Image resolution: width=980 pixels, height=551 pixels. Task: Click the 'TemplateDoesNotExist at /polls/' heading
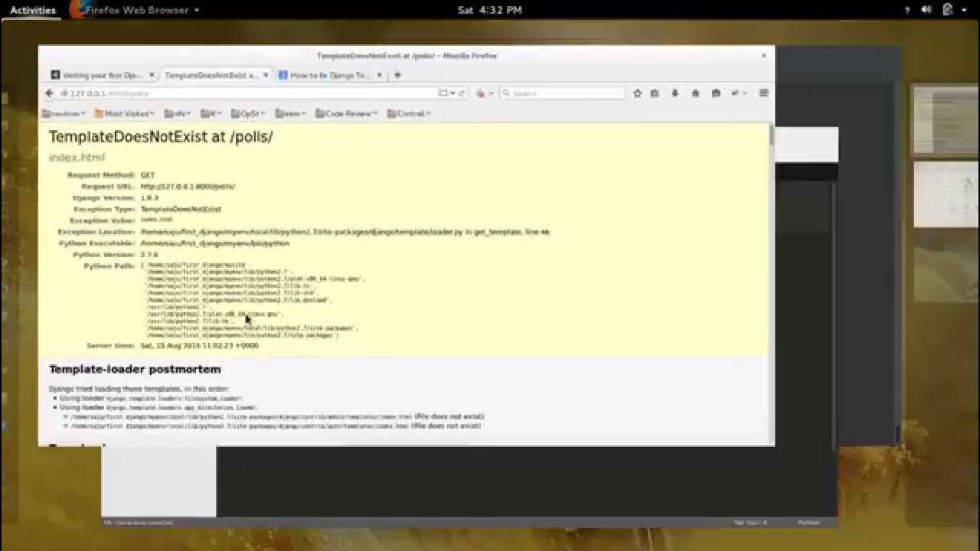[x=161, y=137]
